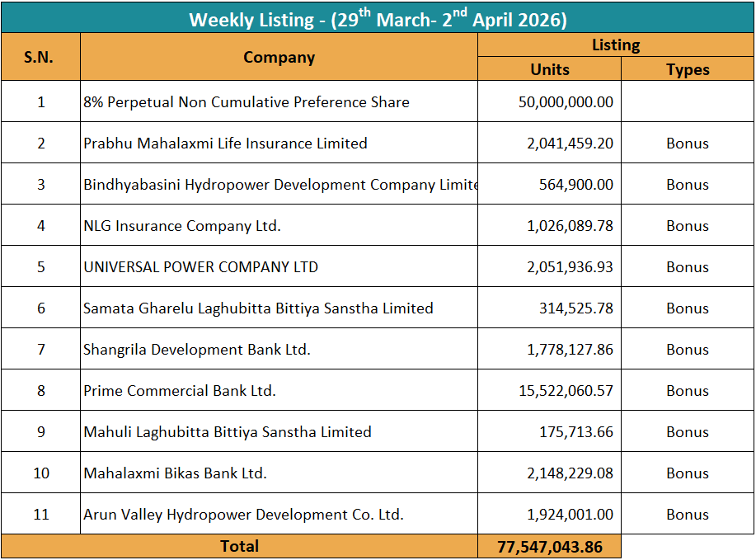Click the 15,522,060.57 units cell
Viewport: 756px width, 560px height.
point(566,391)
